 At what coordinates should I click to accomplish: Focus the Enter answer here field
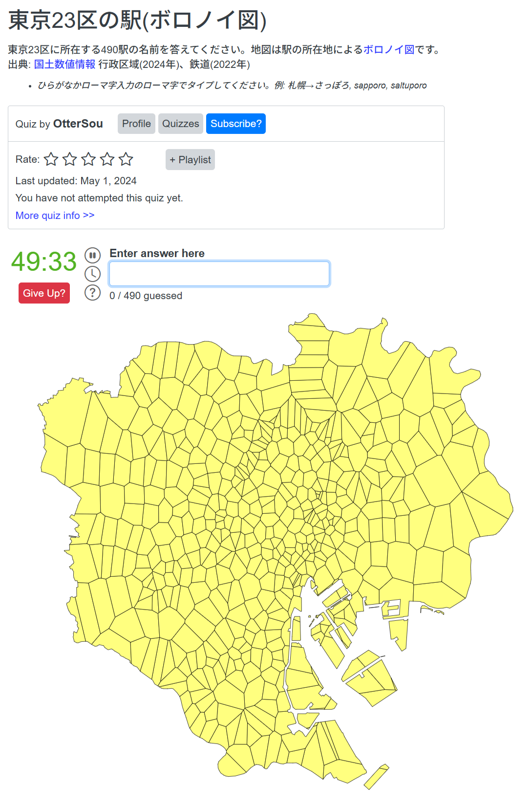click(x=219, y=274)
